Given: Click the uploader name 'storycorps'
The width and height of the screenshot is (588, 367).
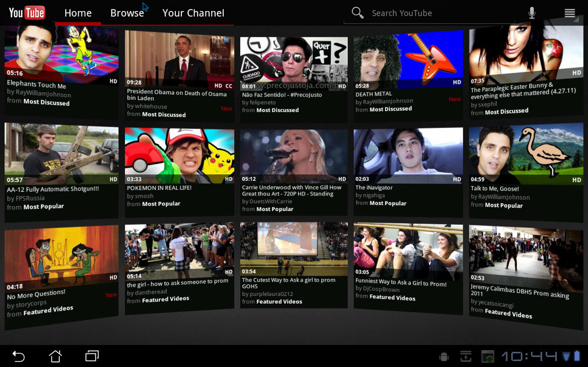Looking at the screenshot, I should pos(31,303).
